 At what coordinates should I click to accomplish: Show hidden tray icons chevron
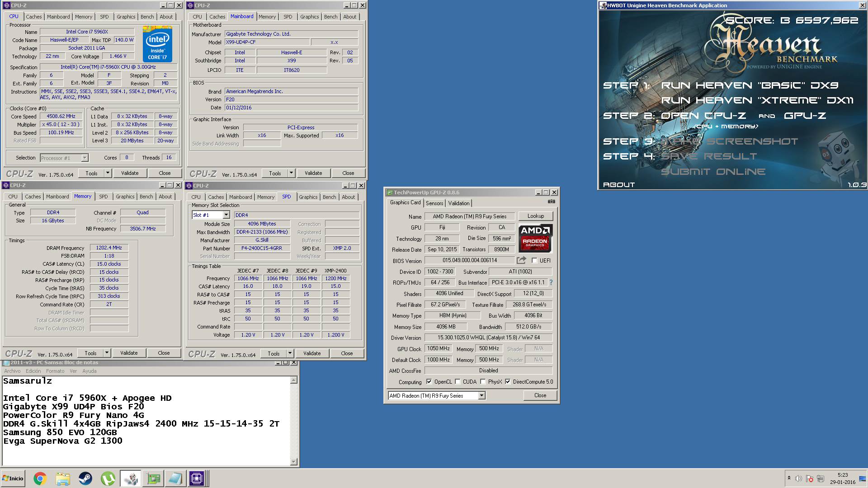point(789,478)
